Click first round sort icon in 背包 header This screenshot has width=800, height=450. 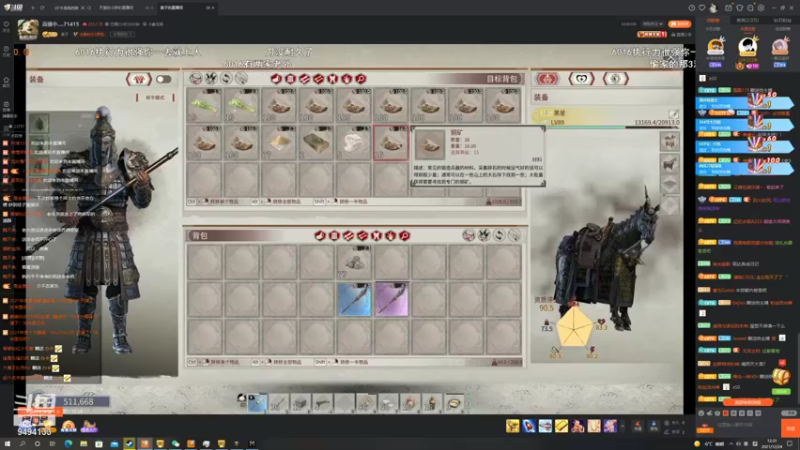pos(468,235)
